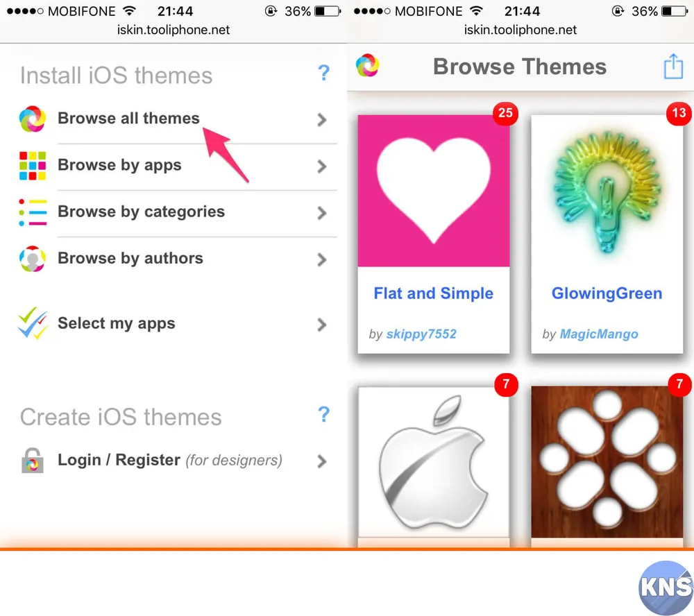Select the wooden holes theme thumbnail
This screenshot has height=616, width=694.
[607, 462]
